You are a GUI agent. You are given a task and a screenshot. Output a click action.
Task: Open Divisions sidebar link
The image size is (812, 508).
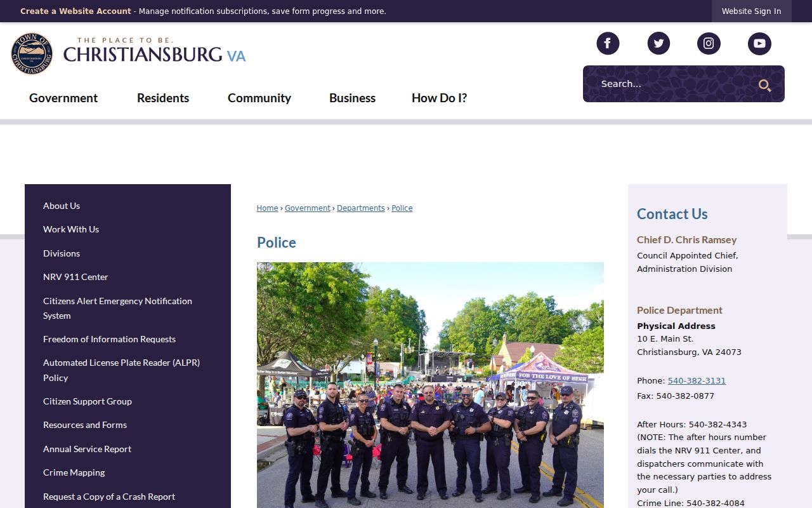(62, 253)
